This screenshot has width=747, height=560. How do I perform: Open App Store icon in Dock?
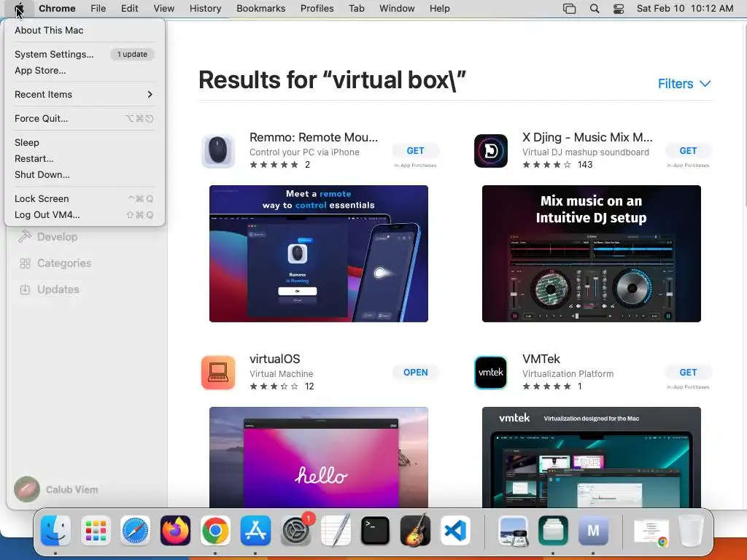tap(255, 531)
